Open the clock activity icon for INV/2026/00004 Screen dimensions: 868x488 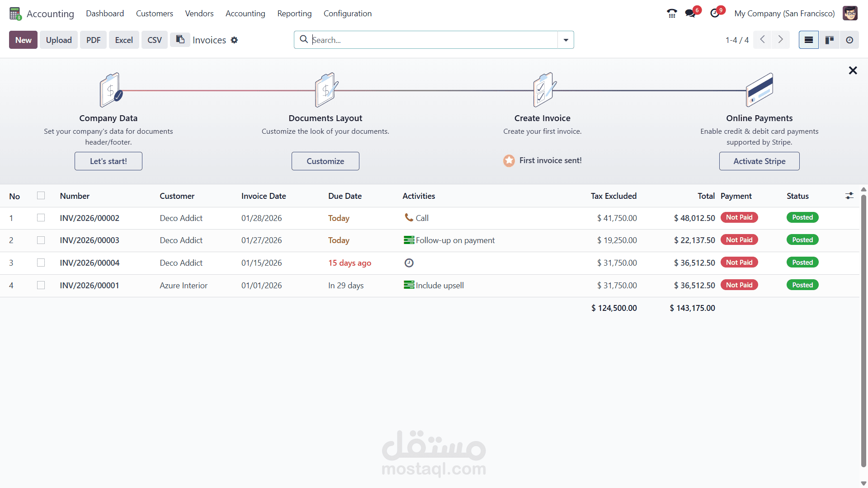(409, 263)
